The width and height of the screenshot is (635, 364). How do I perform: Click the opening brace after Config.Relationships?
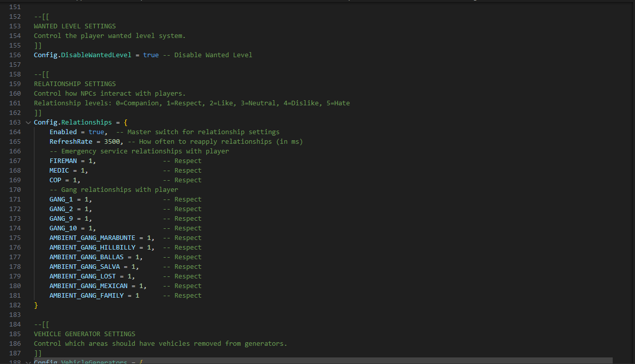coord(126,123)
